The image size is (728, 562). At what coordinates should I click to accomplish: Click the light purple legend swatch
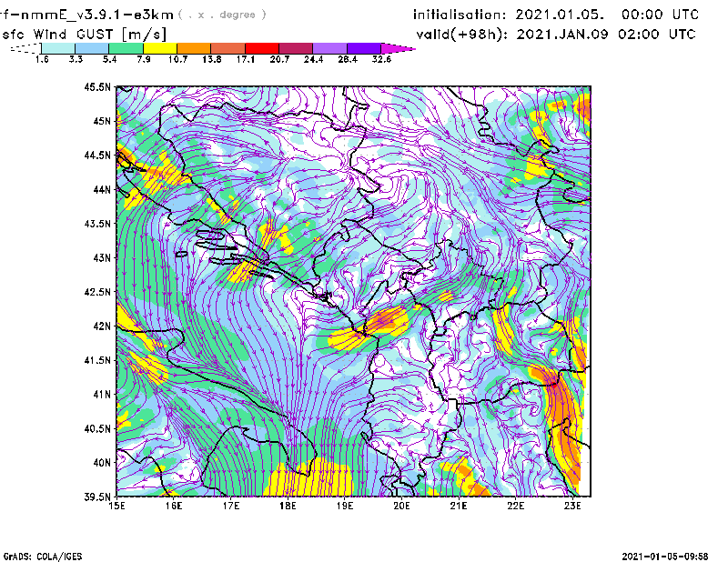[329, 48]
